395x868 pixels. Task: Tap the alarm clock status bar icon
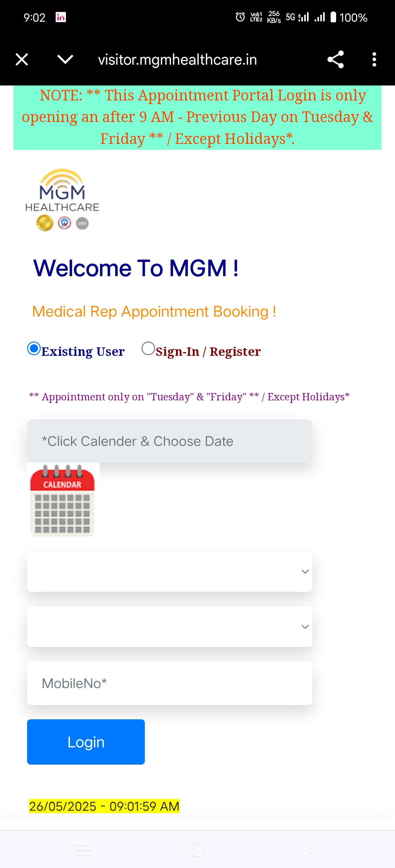tap(240, 17)
